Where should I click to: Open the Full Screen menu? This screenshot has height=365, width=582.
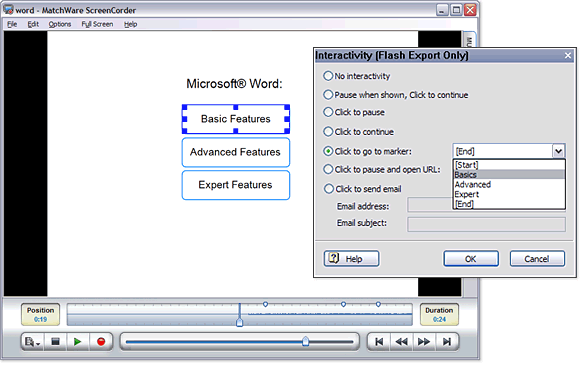(97, 24)
